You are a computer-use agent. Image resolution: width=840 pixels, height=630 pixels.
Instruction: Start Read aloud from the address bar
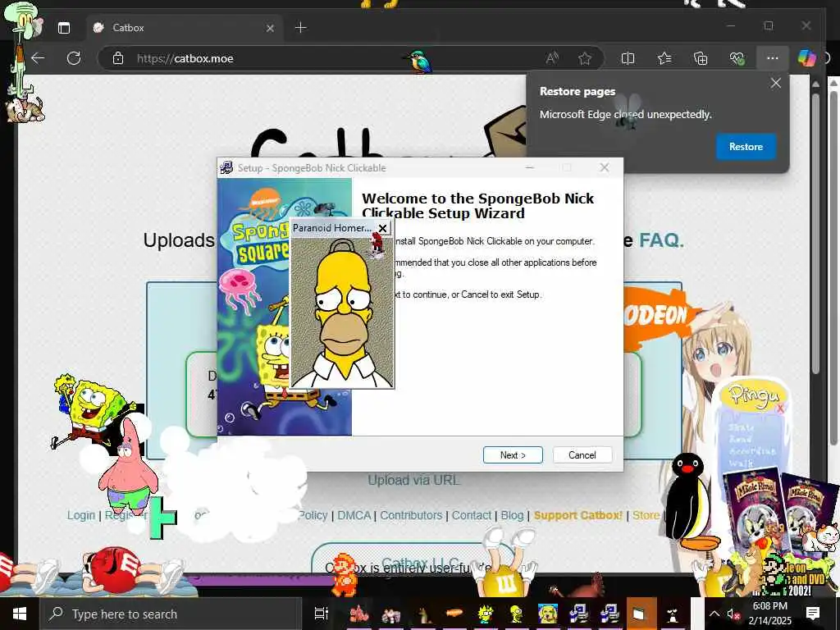[x=552, y=58]
